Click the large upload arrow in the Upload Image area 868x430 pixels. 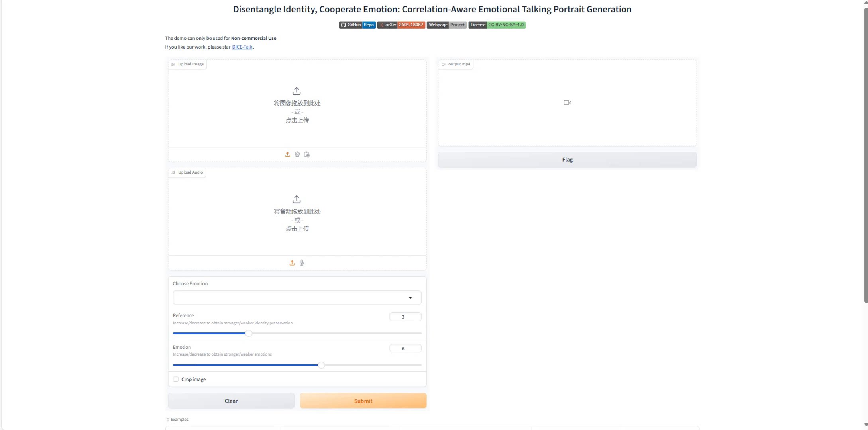[x=297, y=91]
